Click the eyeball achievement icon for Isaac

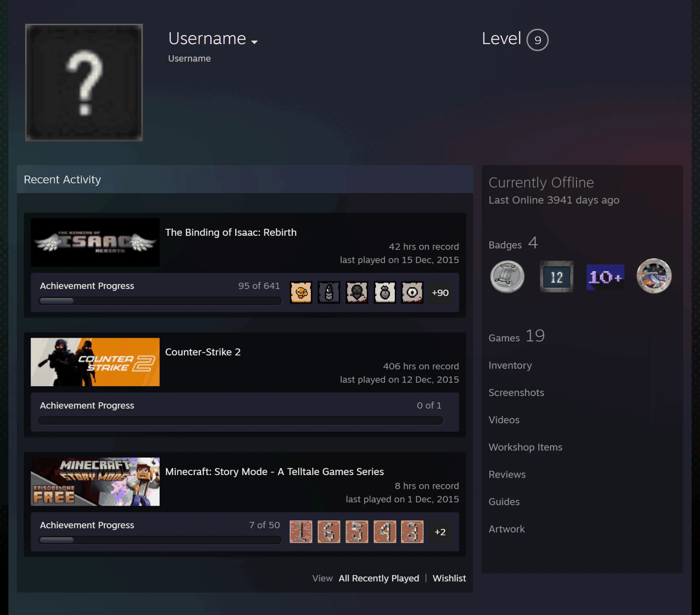click(x=412, y=292)
